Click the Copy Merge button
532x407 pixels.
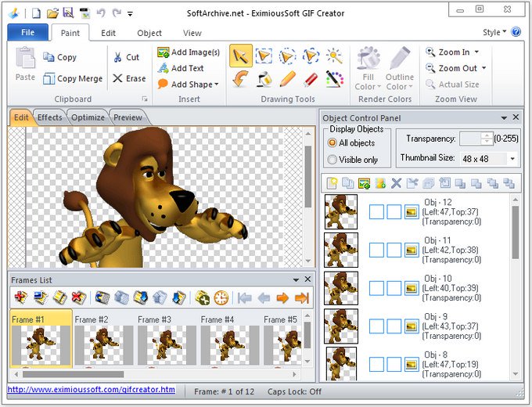[73, 78]
